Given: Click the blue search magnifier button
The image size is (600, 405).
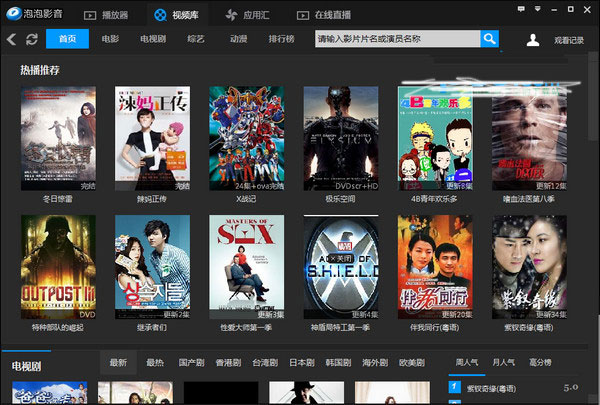Looking at the screenshot, I should pyautogui.click(x=489, y=39).
